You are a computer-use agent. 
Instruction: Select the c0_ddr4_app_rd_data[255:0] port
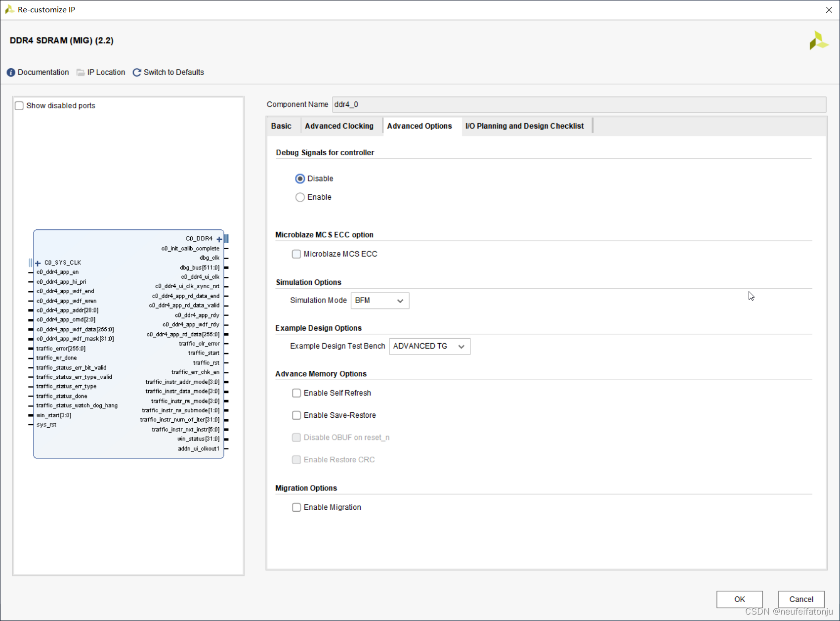point(183,335)
